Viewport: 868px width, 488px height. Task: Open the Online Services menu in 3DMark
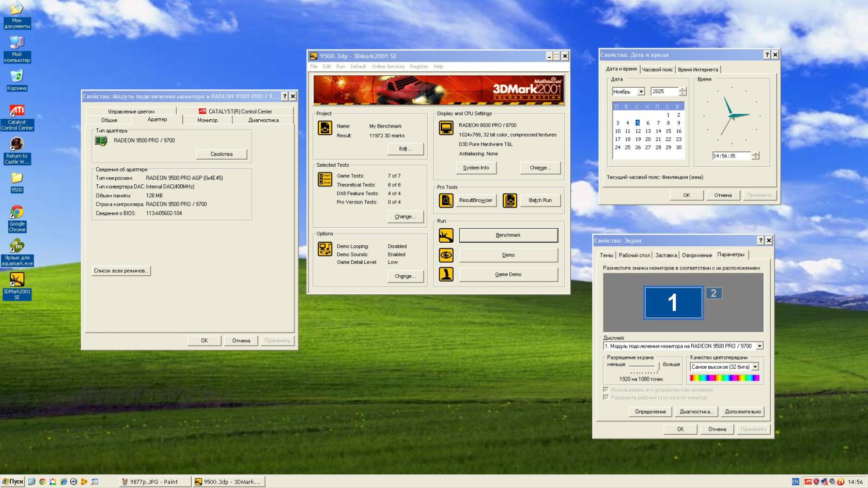point(388,67)
